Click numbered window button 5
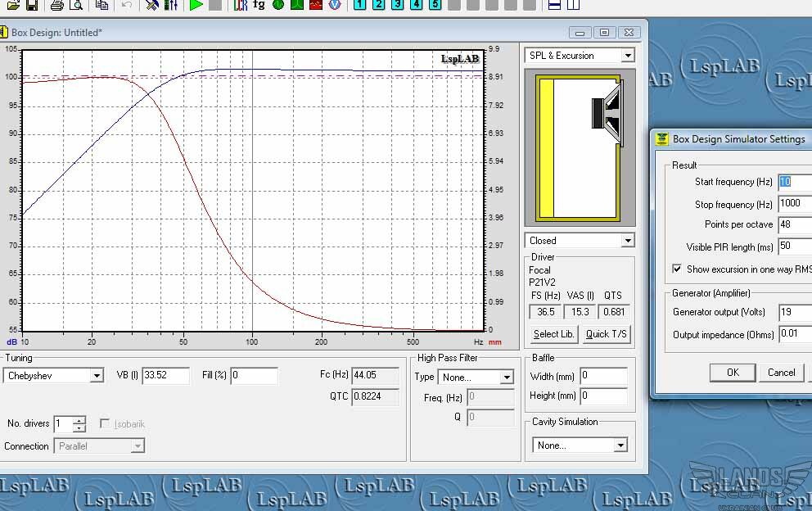Viewport: 812px width, 511px height. (x=435, y=5)
